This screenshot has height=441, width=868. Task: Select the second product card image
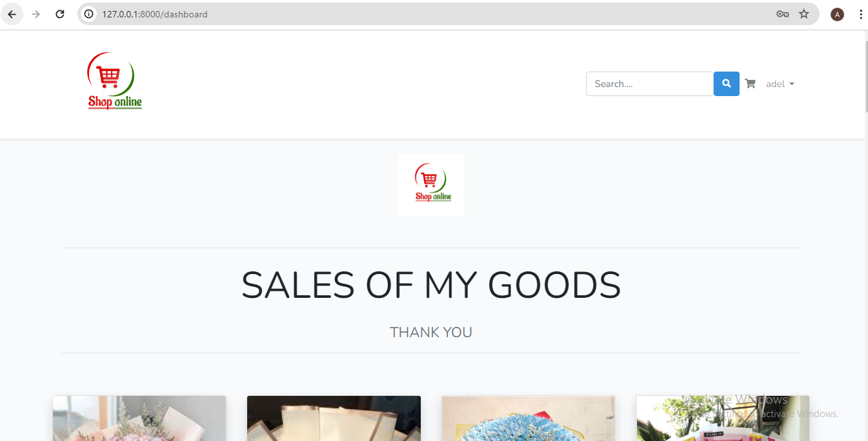(334, 418)
